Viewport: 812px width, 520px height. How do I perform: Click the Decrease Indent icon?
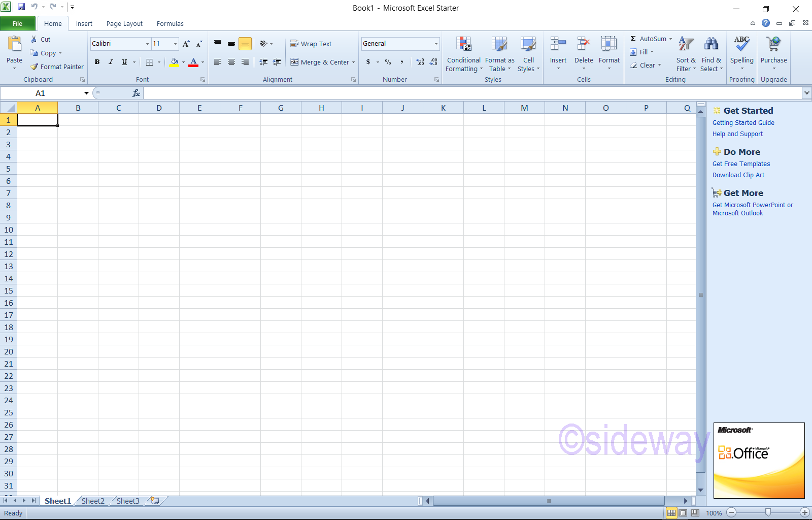(x=263, y=62)
